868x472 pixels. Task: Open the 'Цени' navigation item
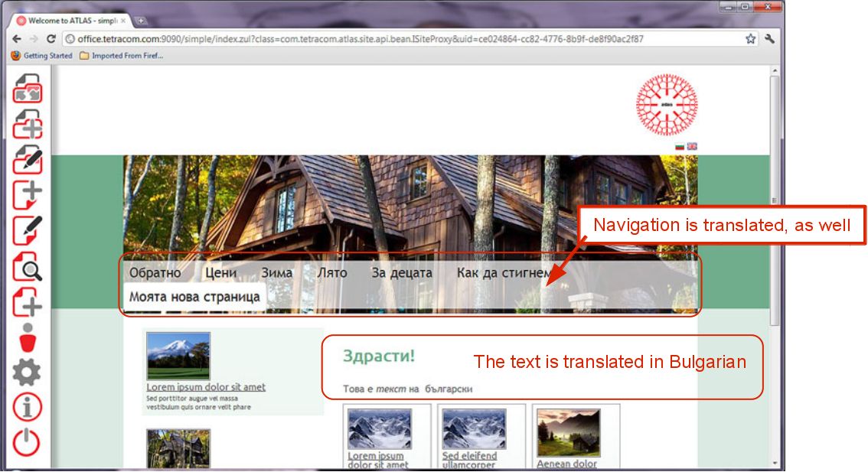click(220, 273)
